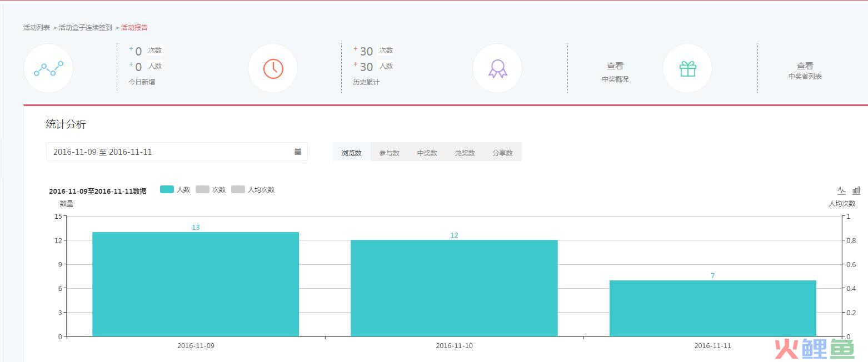Click the date range input field

tap(177, 152)
